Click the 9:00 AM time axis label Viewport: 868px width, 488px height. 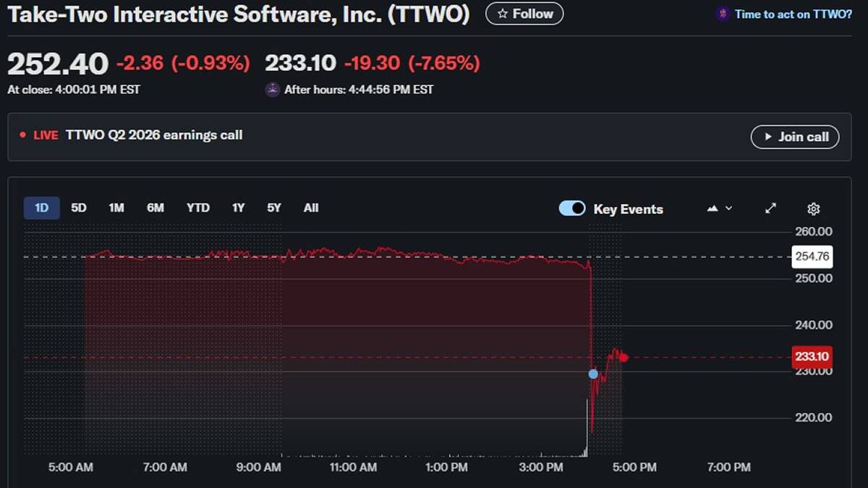click(258, 468)
